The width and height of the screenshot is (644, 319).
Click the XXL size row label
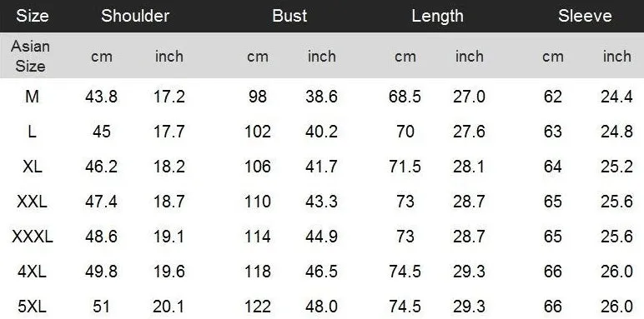click(x=32, y=202)
